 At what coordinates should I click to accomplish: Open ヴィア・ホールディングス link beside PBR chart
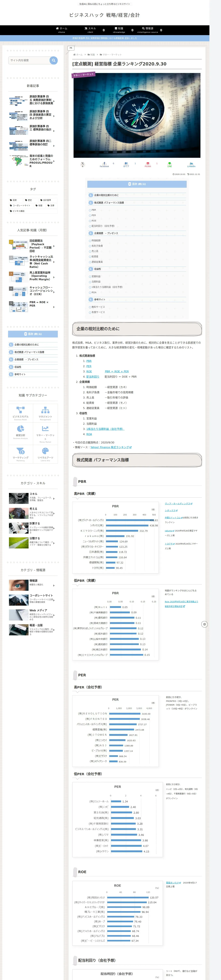(x=178, y=503)
